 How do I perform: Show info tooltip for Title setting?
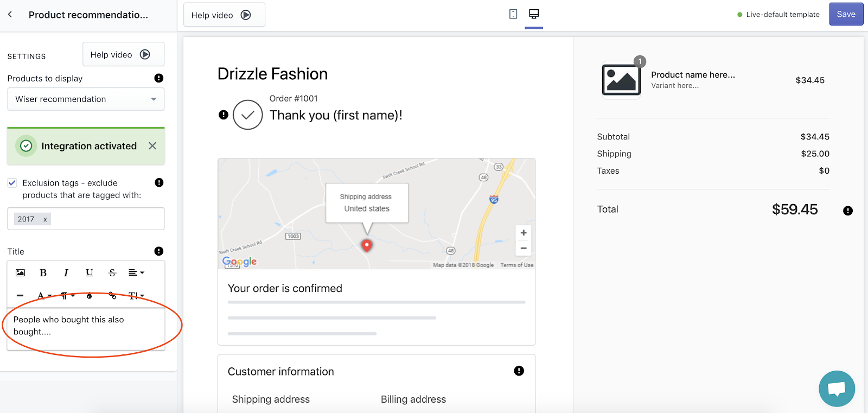click(x=159, y=251)
